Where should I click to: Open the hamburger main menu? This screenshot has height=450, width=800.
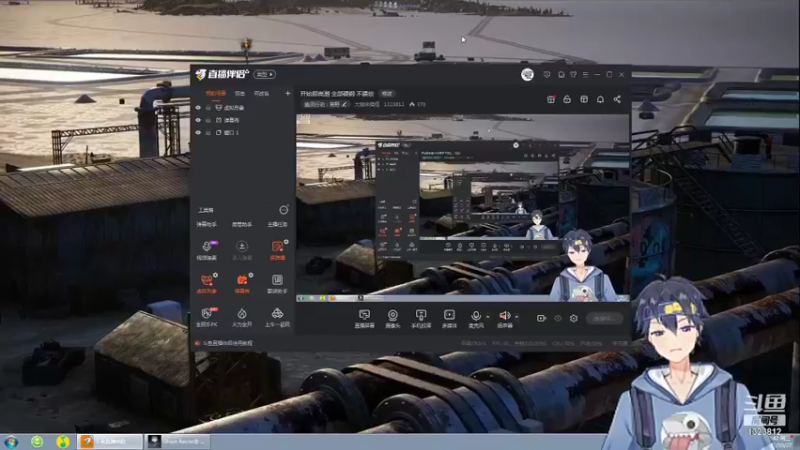(x=585, y=74)
